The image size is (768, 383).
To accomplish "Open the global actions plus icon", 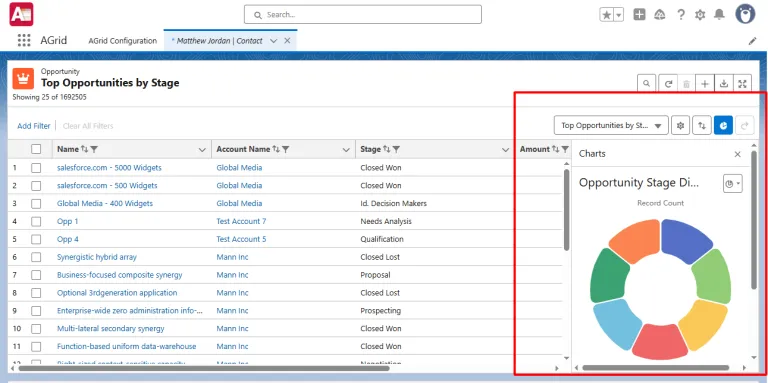I will 639,15.
